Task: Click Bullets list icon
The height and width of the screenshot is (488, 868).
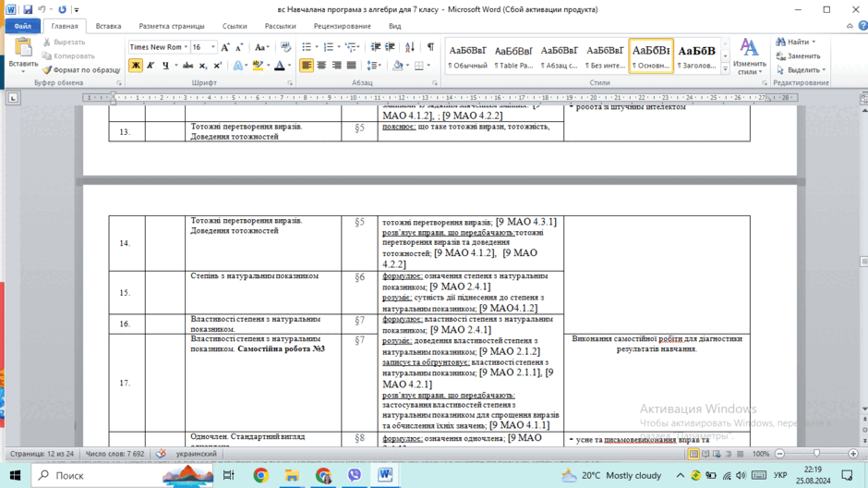Action: [x=307, y=47]
